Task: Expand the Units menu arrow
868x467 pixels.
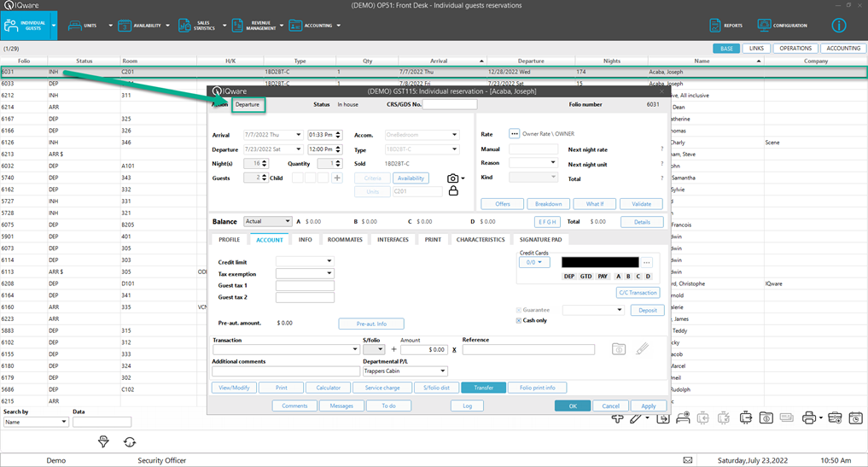Action: pos(110,26)
